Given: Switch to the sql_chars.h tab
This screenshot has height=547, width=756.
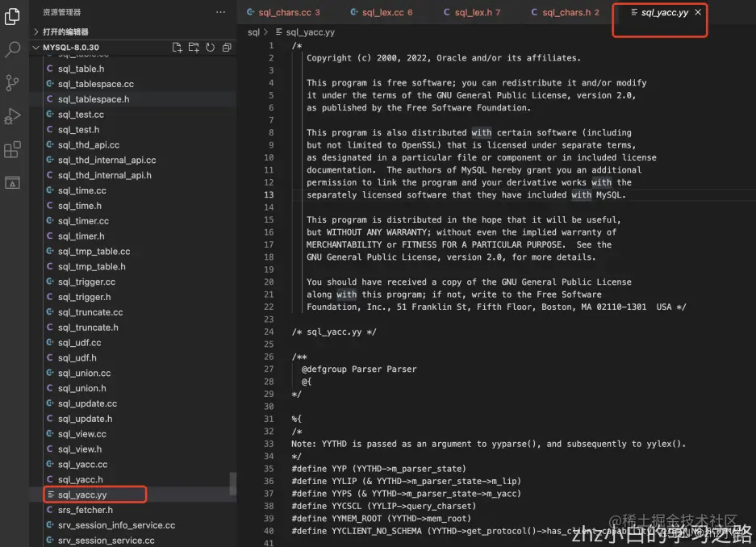Looking at the screenshot, I should [566, 13].
